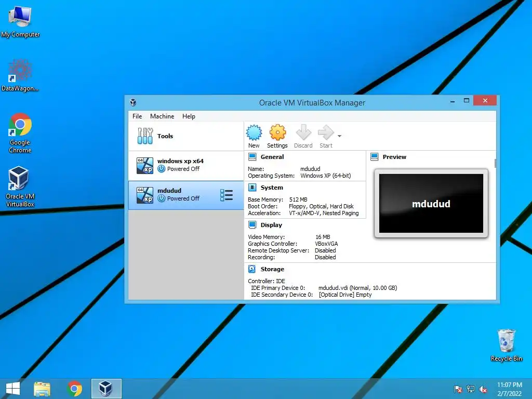Open Oracle VM VirtualBox desktop shortcut

coord(20,187)
